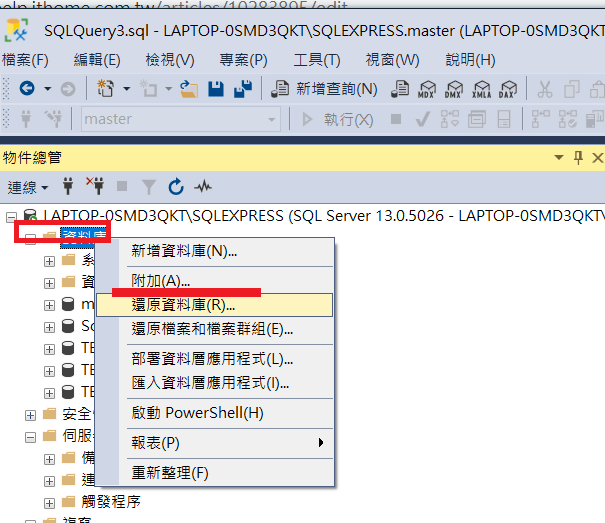Viewport: 605px width, 523px height.
Task: Expand the 觸發程序 folder node
Action: (49, 503)
